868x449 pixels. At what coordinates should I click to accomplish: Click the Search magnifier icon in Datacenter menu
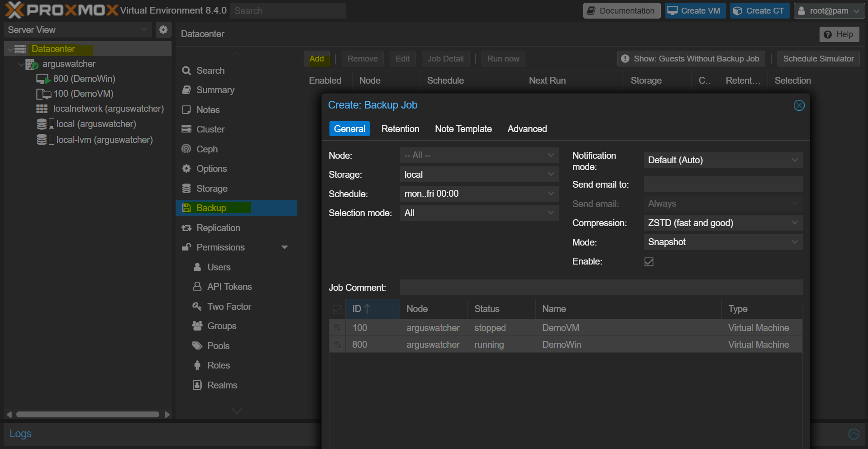point(186,71)
